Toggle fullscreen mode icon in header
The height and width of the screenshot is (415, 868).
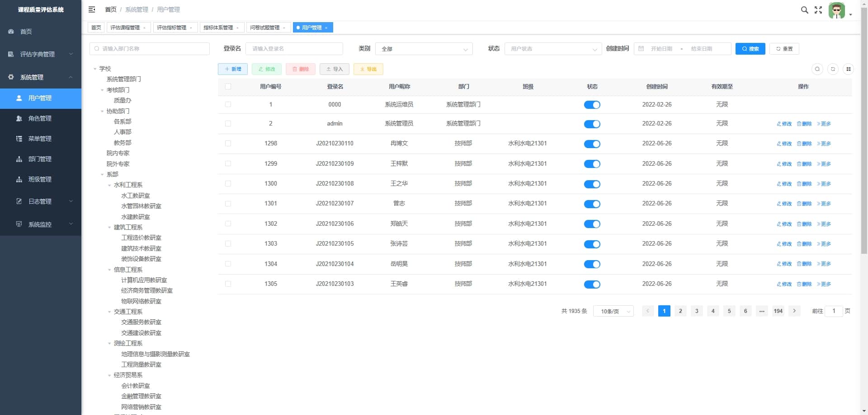pyautogui.click(x=818, y=10)
